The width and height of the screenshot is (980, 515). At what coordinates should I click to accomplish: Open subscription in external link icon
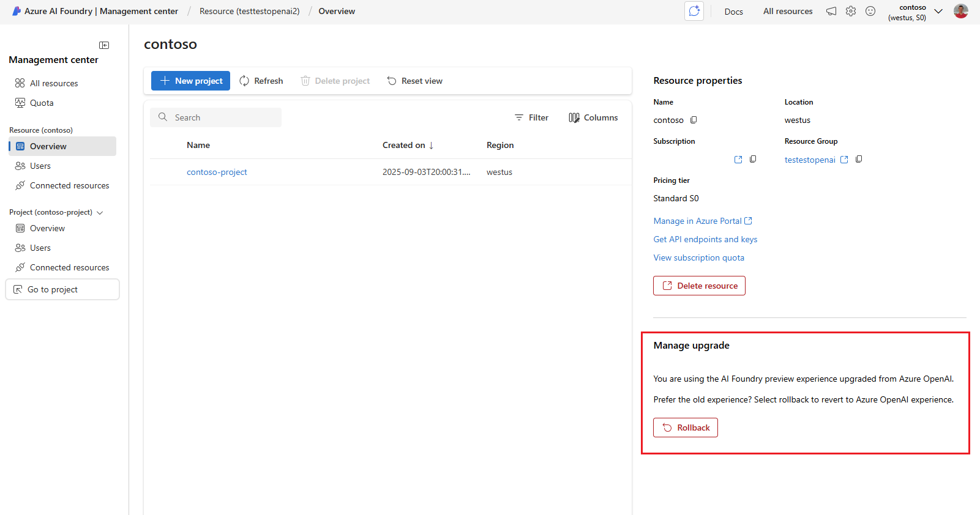[738, 160]
